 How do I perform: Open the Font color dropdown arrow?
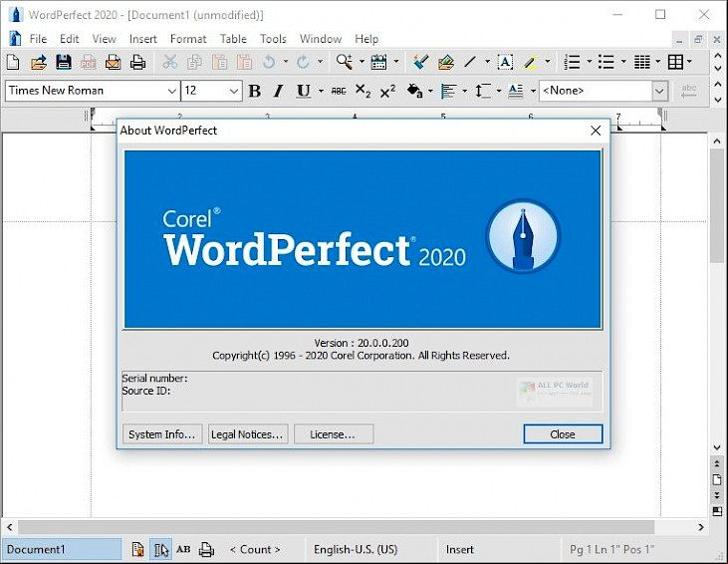(x=430, y=91)
